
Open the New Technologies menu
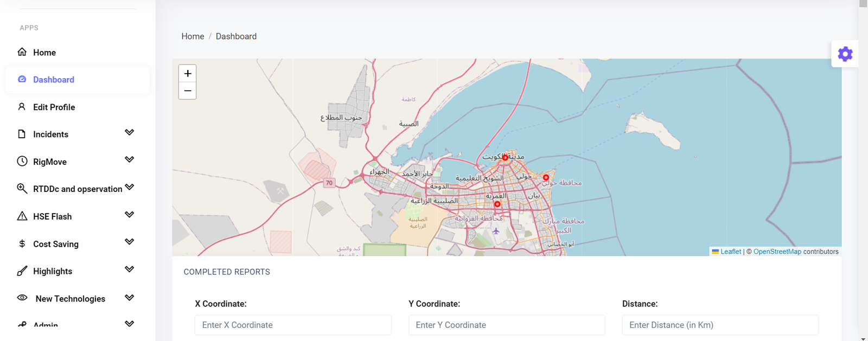(x=78, y=299)
